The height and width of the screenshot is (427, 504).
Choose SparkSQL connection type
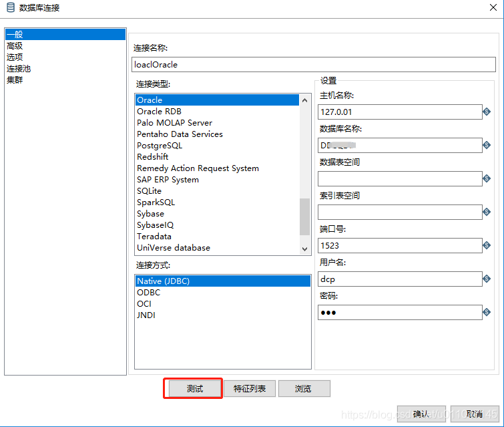click(217, 202)
